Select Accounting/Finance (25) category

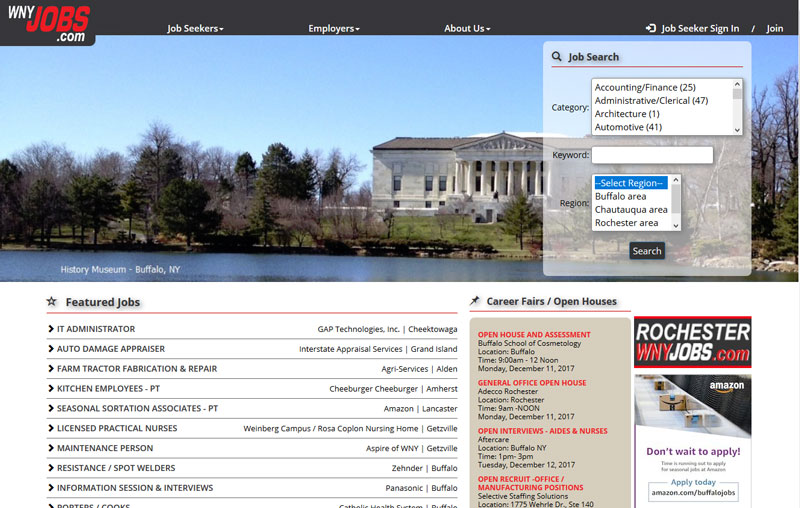[645, 87]
